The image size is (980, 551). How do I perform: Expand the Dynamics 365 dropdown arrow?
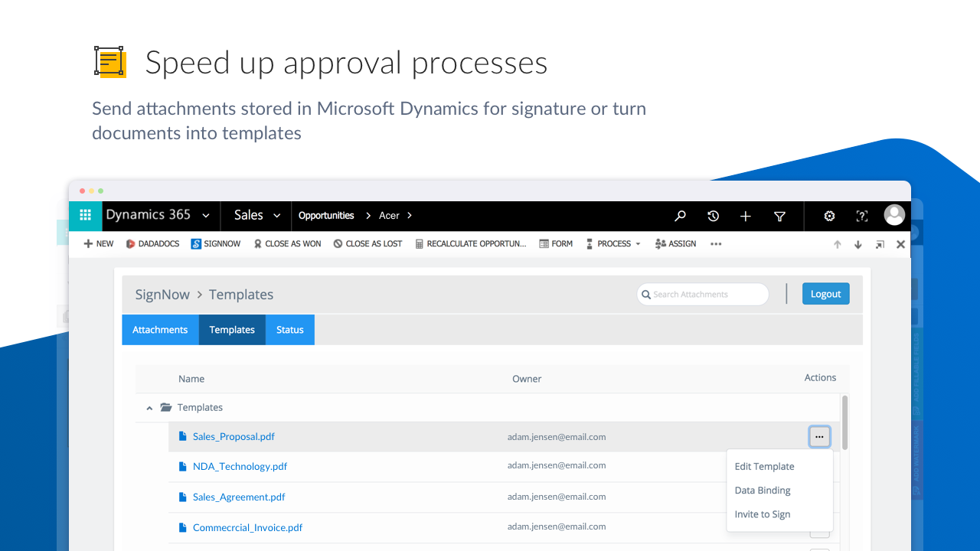205,216
